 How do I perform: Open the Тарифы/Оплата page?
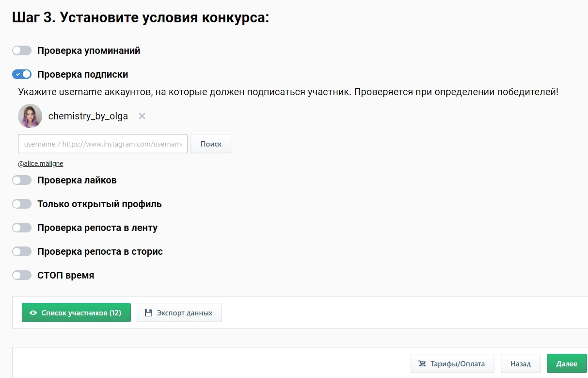pyautogui.click(x=452, y=363)
